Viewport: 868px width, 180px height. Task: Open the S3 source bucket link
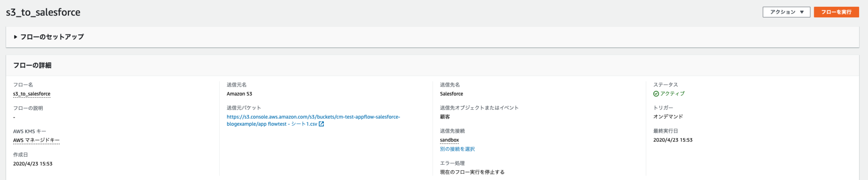click(x=313, y=120)
